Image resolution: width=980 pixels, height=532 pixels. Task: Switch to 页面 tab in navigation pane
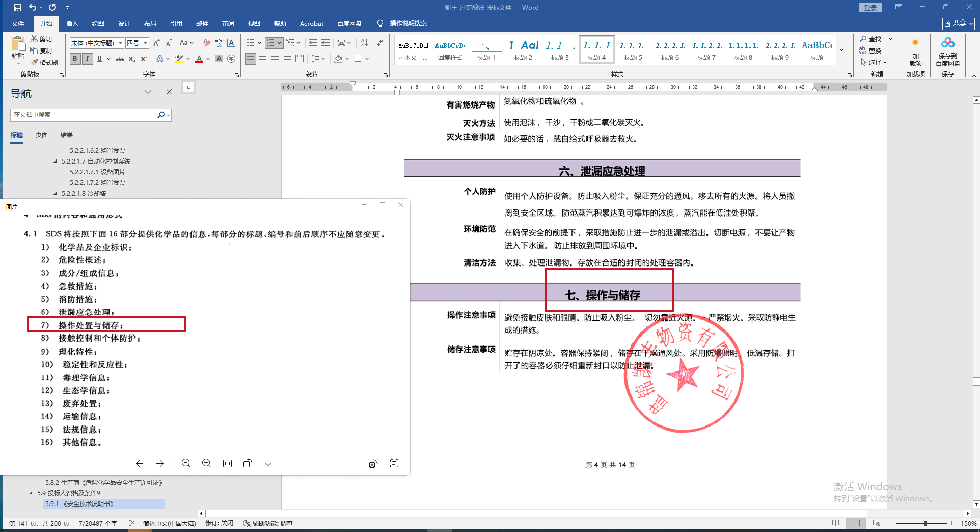coord(42,135)
